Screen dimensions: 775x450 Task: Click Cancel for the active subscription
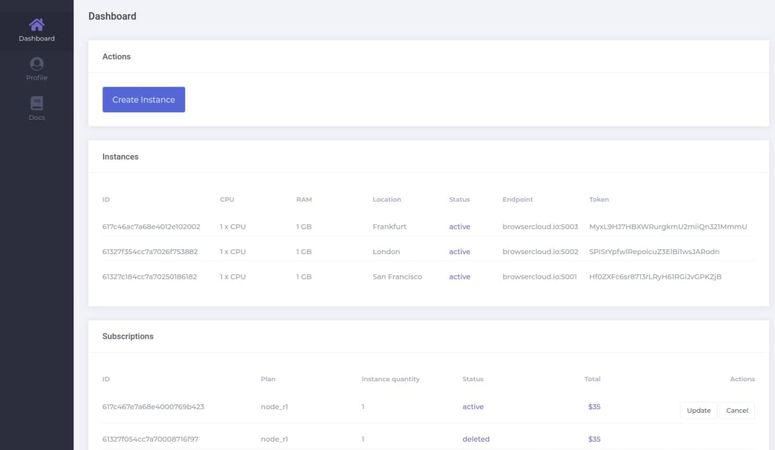click(x=737, y=410)
